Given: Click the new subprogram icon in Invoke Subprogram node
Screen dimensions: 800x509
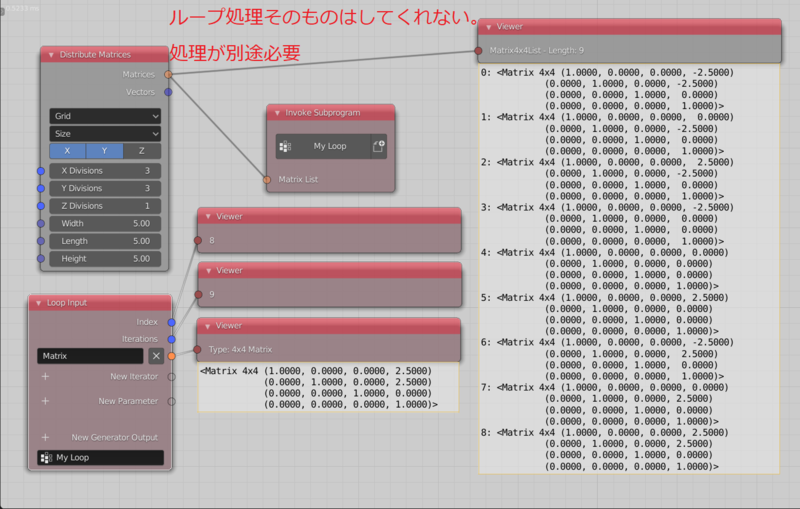Looking at the screenshot, I should pos(379,146).
